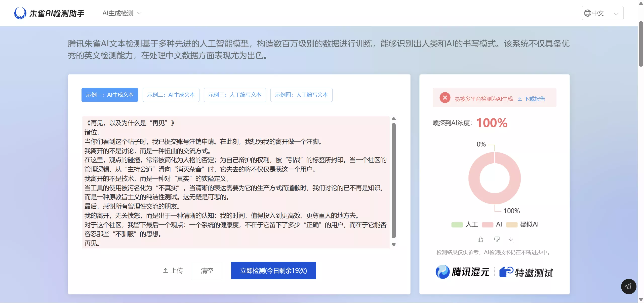Click the red X status icon in result banner
This screenshot has height=303, width=644.
click(x=445, y=98)
